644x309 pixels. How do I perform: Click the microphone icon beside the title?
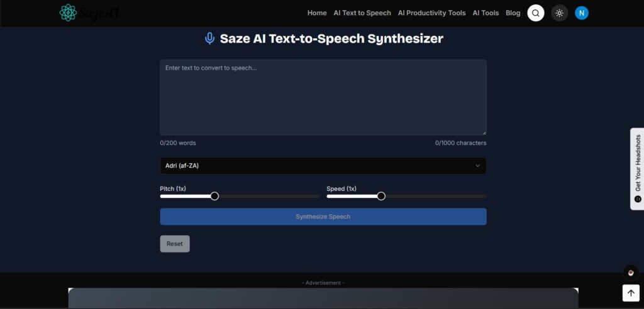click(x=209, y=38)
